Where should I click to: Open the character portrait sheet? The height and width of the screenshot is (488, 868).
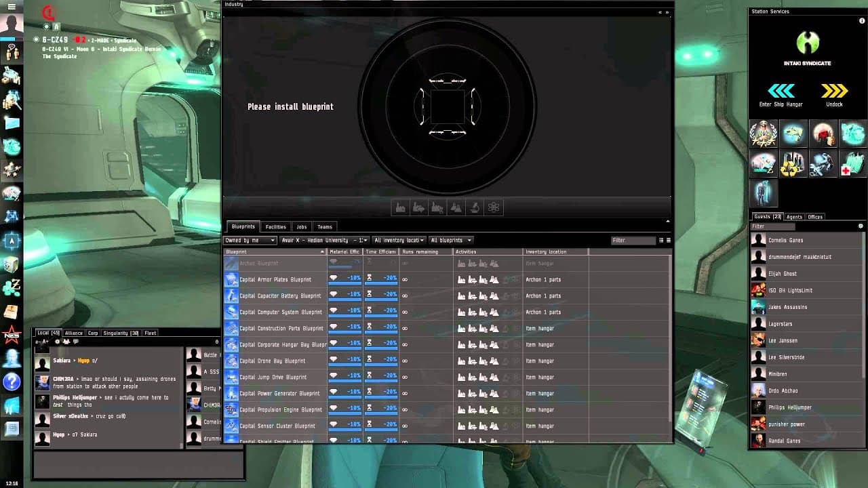tap(12, 24)
